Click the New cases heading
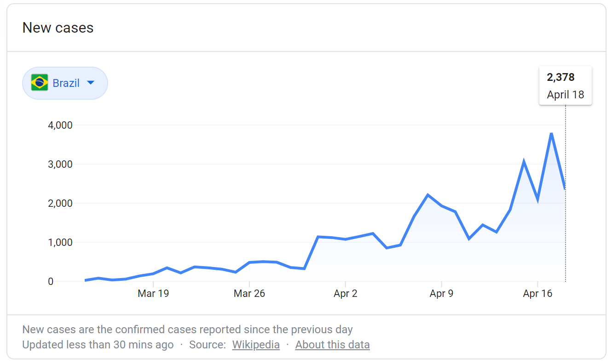Image resolution: width=612 pixels, height=364 pixels. 58,28
